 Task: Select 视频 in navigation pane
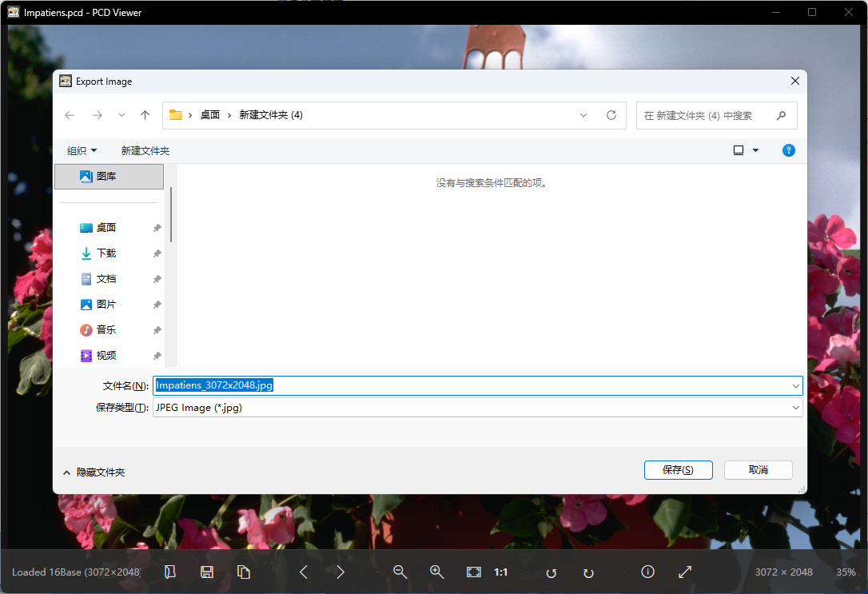pos(106,355)
